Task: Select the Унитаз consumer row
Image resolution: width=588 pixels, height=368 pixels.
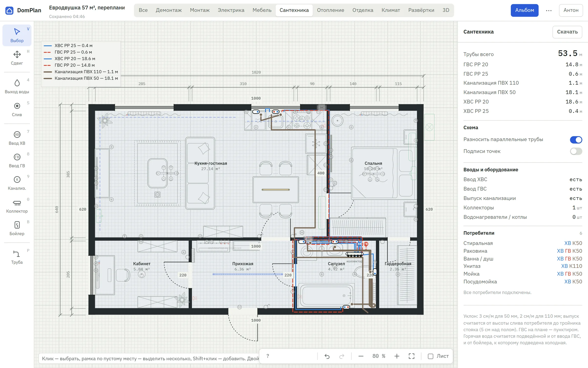Action: 523,266
